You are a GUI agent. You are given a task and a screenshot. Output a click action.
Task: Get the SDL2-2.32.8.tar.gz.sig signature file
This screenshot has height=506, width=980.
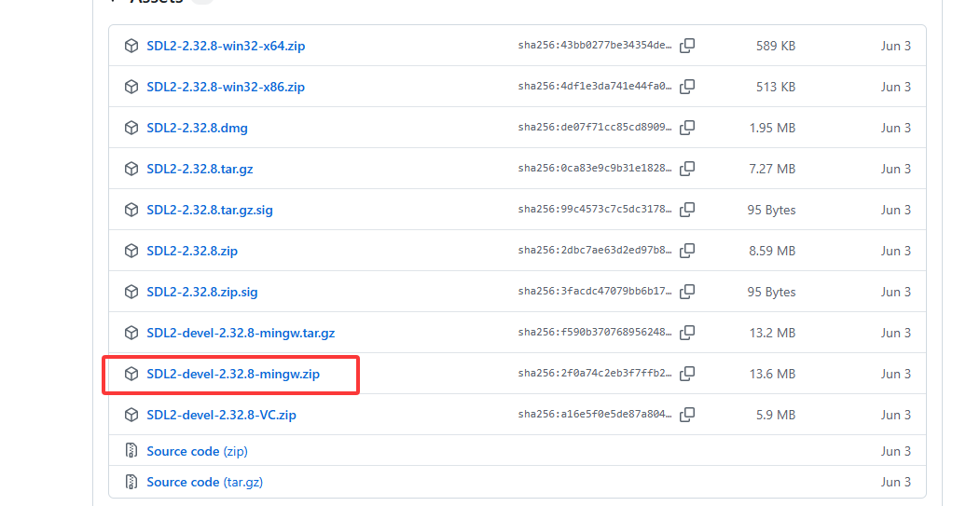[210, 210]
